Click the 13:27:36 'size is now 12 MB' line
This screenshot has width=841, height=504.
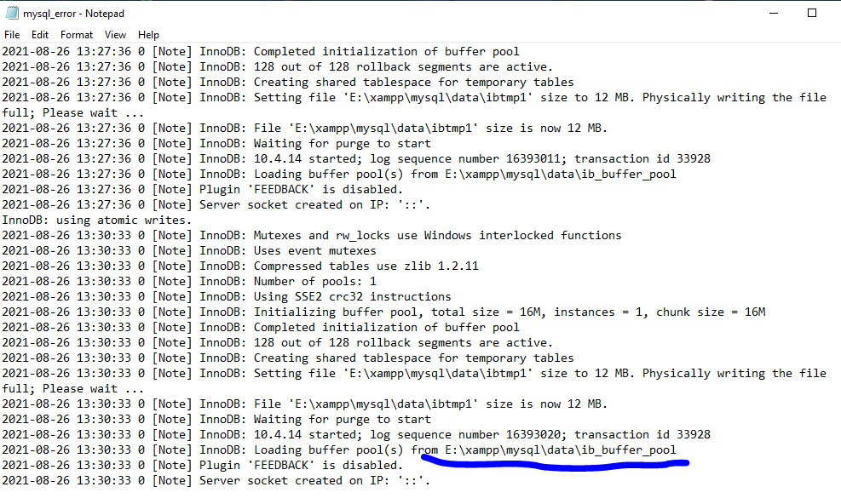(x=305, y=129)
